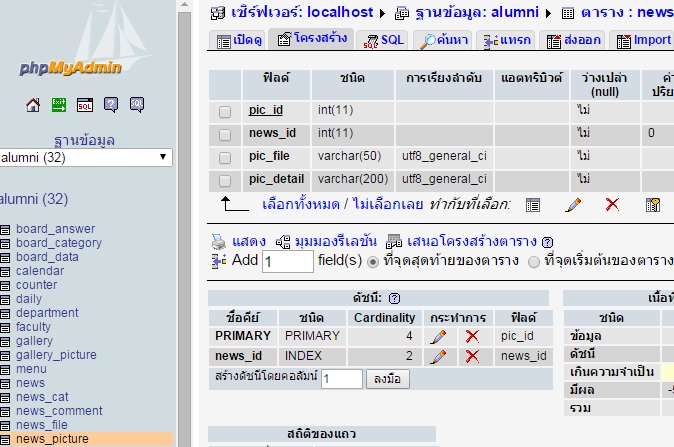Delete the news_id index red X
Viewport: 674px width, 447px height.
coord(472,356)
